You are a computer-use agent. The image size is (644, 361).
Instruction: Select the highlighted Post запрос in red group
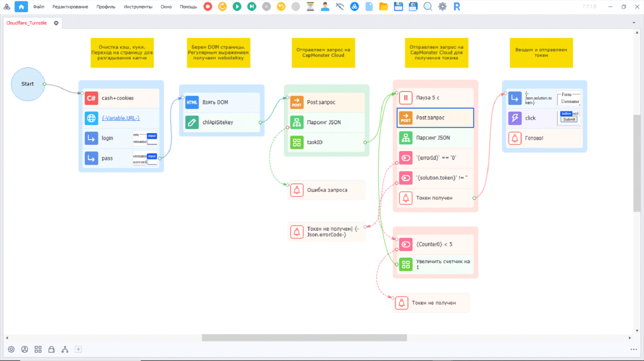pyautogui.click(x=435, y=118)
